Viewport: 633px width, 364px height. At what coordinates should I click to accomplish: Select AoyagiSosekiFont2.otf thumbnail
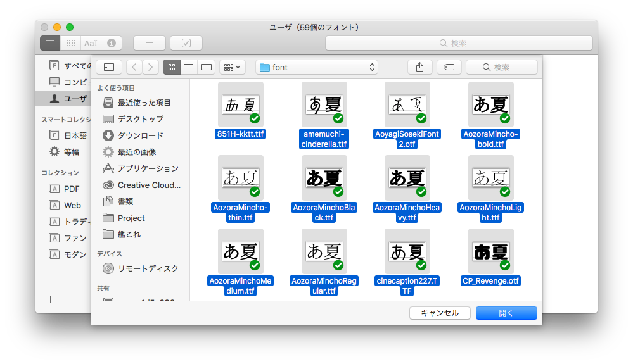407,104
